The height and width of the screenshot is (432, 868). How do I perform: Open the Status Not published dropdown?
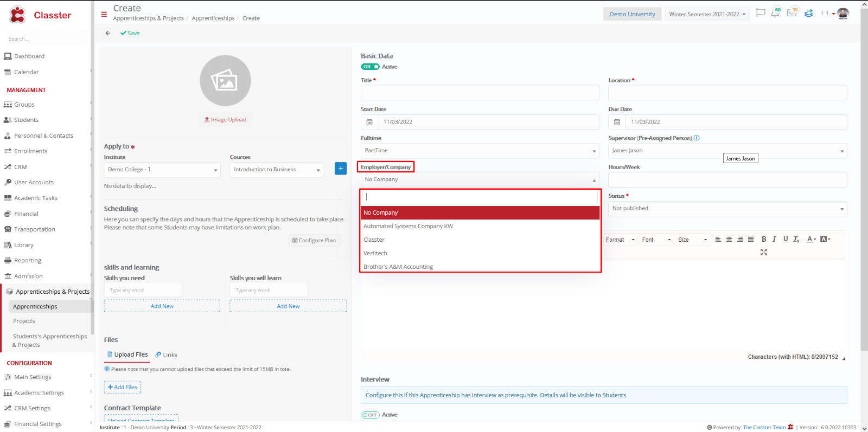pyautogui.click(x=727, y=209)
